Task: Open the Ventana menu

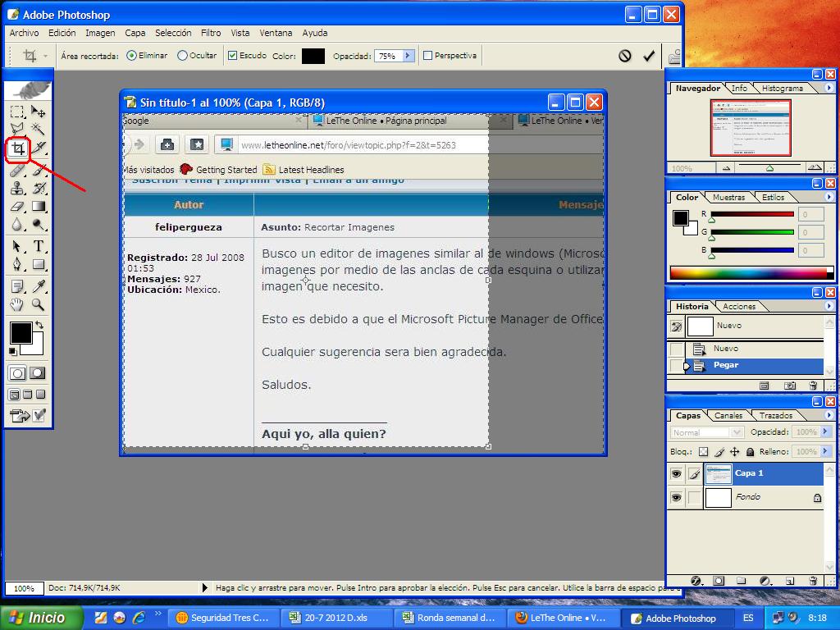Action: tap(276, 33)
